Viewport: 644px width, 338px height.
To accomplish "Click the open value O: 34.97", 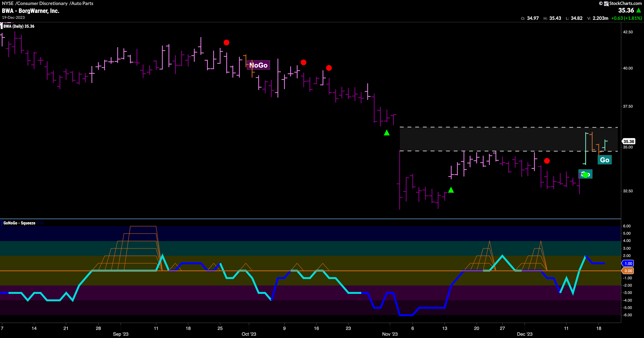I will pos(529,18).
